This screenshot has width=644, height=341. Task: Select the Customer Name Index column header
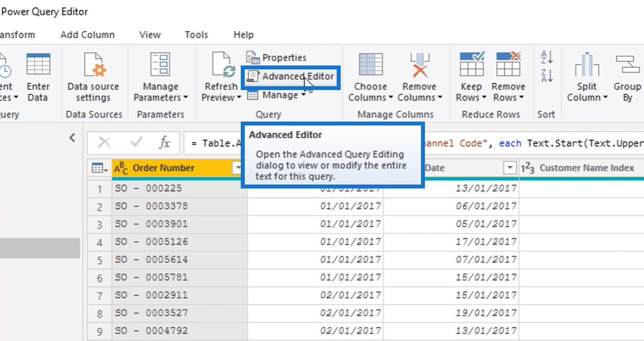(587, 168)
